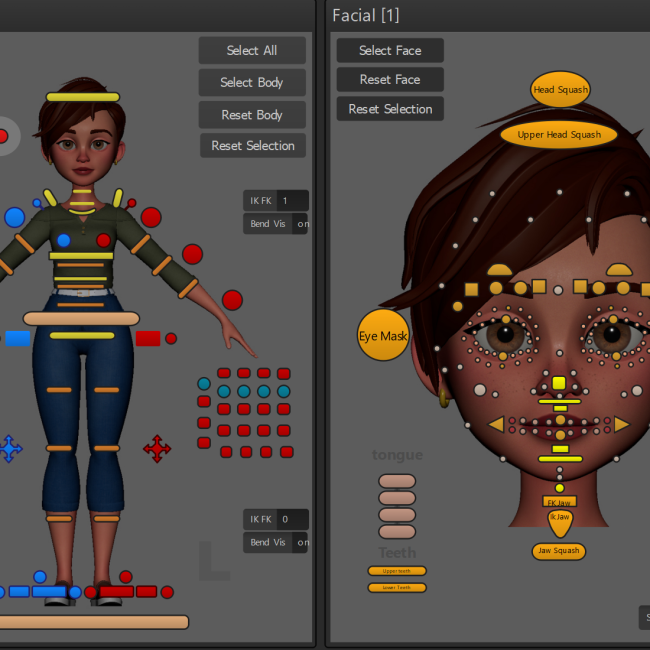Click the wide yellow bar under the nose
The width and height of the screenshot is (650, 650).
(560, 401)
